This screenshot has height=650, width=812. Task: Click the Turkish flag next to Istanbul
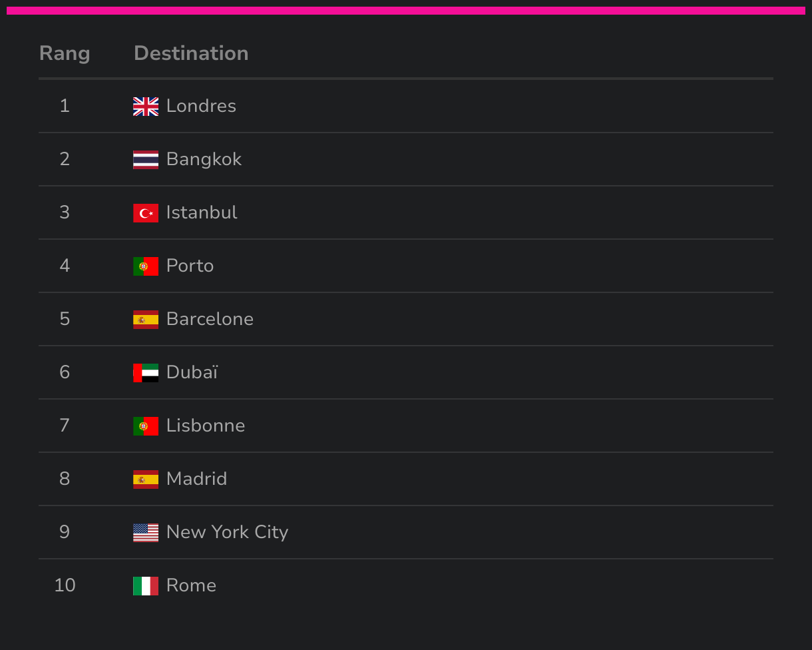[146, 213]
